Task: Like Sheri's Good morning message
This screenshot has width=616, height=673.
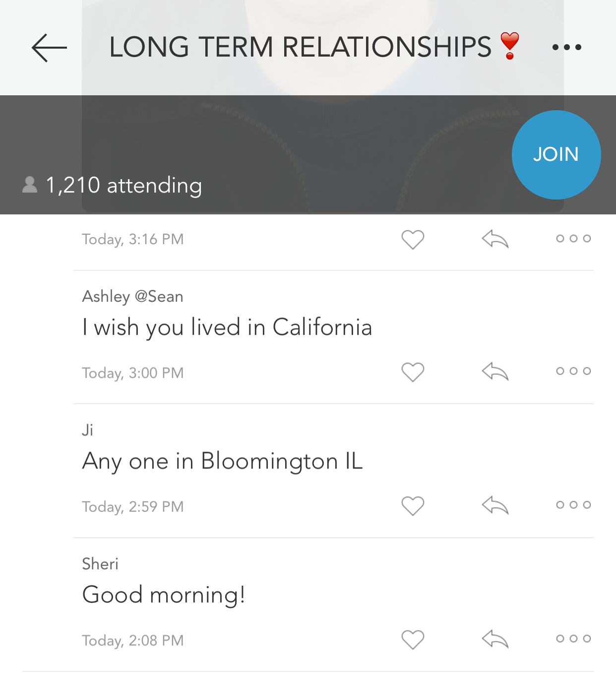Action: point(413,639)
